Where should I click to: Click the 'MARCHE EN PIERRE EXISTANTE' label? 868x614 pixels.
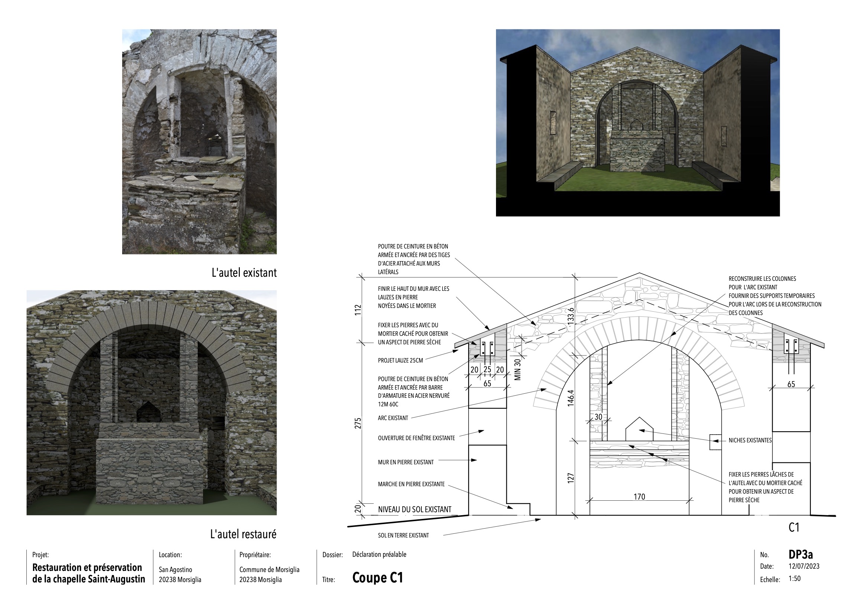(x=411, y=484)
